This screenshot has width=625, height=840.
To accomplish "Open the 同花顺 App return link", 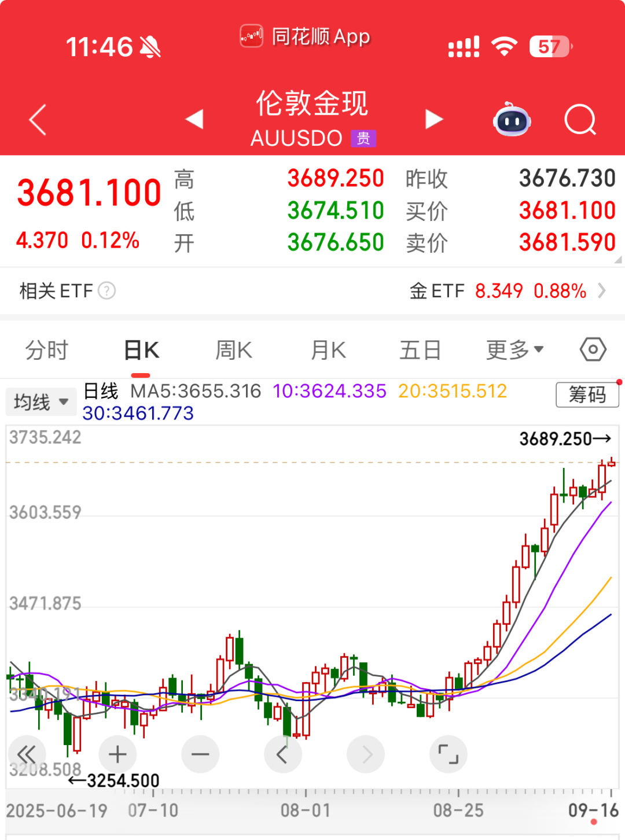I will [x=305, y=36].
